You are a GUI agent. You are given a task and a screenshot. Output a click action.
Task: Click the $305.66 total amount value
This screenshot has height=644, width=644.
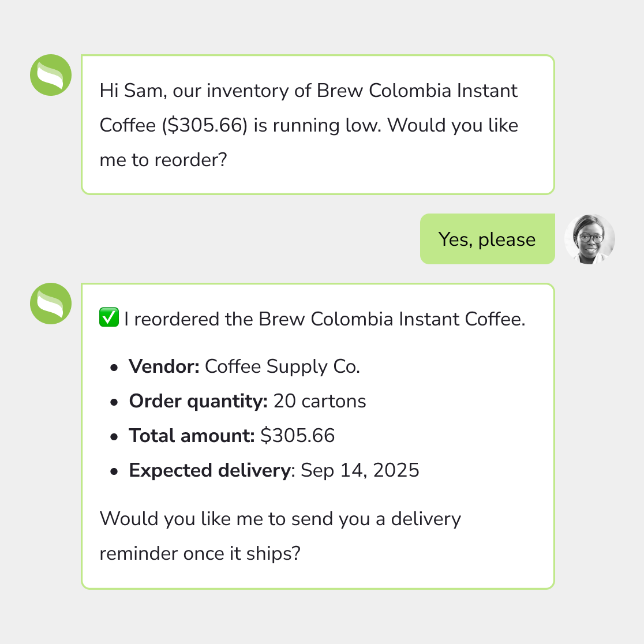coord(297,436)
